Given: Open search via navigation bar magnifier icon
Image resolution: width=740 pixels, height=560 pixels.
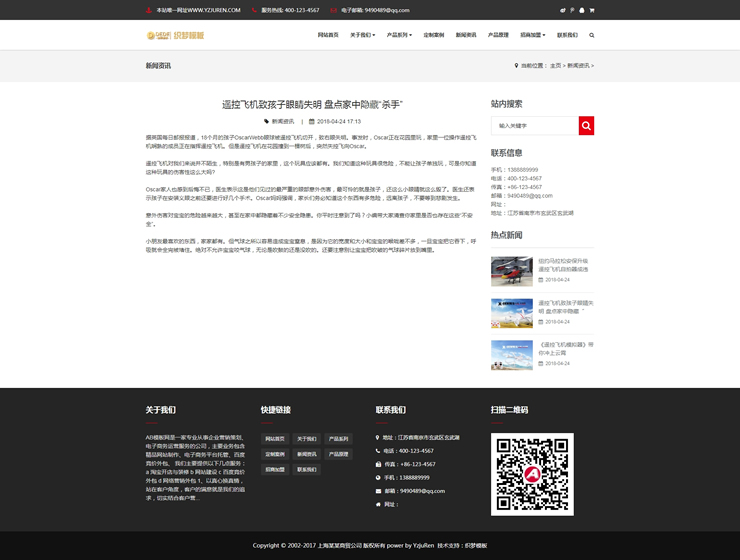Looking at the screenshot, I should click(x=592, y=35).
